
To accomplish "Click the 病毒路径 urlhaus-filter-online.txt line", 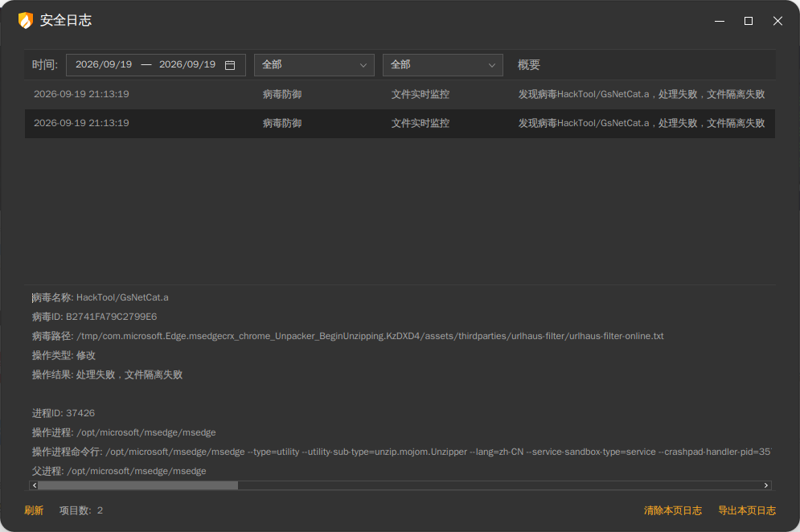I will tap(348, 336).
